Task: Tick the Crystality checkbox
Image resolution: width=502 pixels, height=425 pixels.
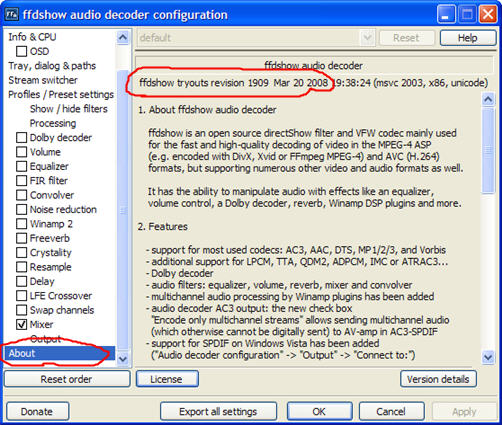Action: [22, 252]
